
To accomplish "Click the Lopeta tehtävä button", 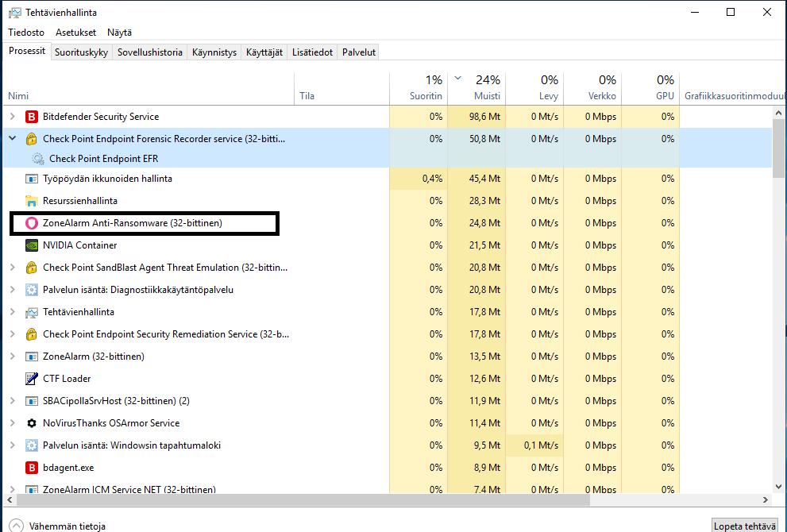I will click(745, 526).
